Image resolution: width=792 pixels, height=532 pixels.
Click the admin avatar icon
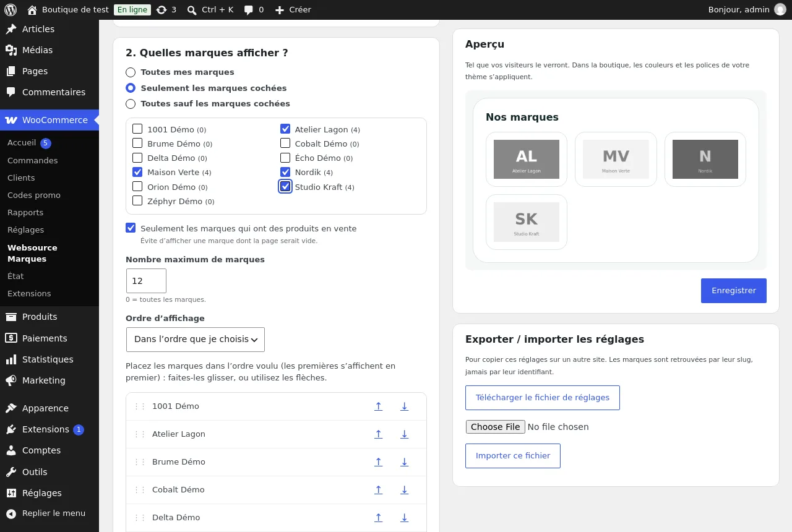point(780,10)
